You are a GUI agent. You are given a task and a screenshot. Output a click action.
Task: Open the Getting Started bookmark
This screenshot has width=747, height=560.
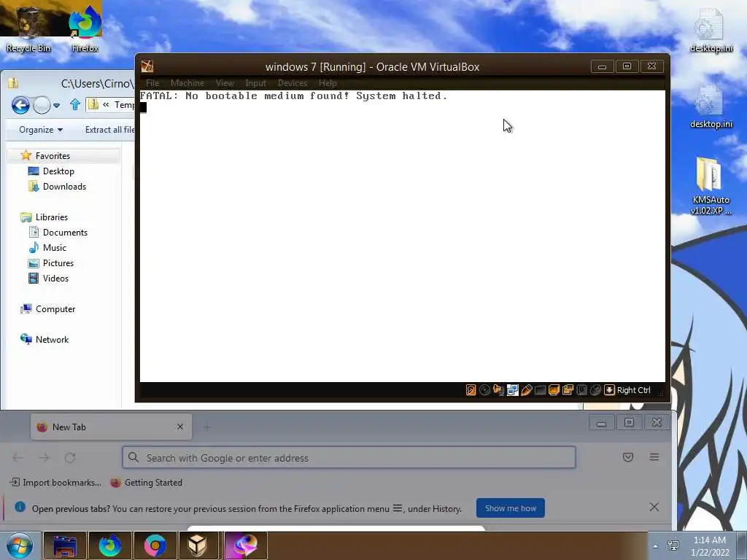click(146, 483)
